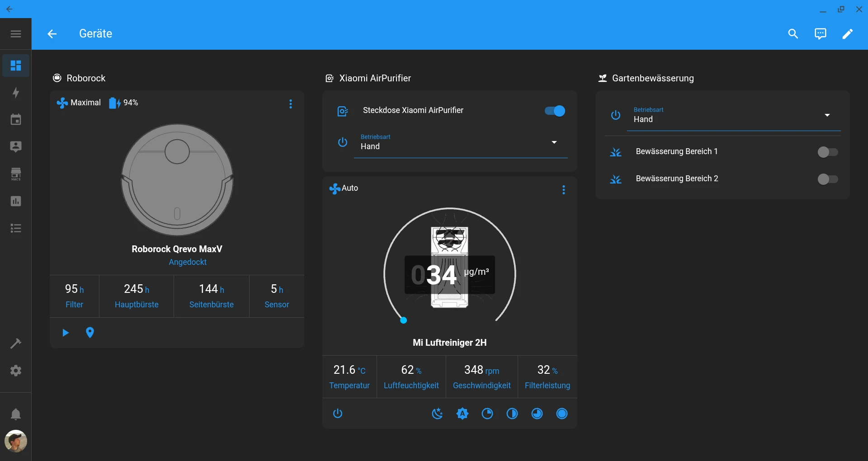Go back using the Geräte back arrow
The image size is (868, 461).
(x=52, y=34)
